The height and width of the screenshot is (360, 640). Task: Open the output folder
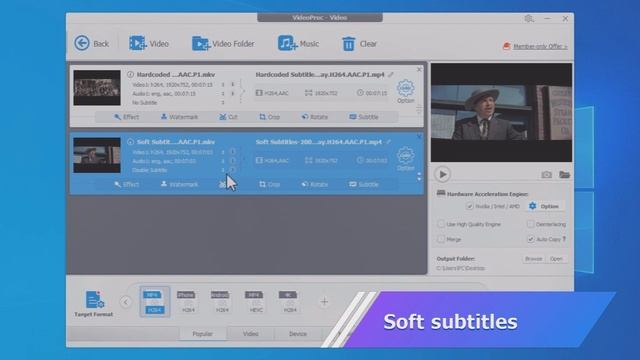(556, 259)
